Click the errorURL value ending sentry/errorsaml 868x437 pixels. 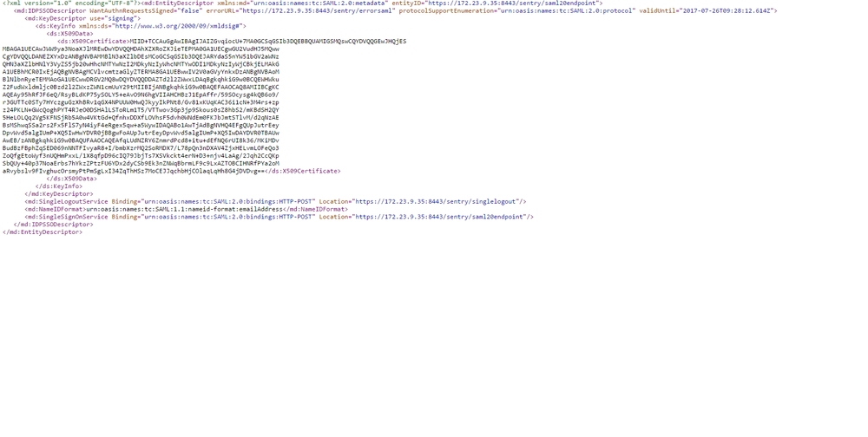click(318, 11)
